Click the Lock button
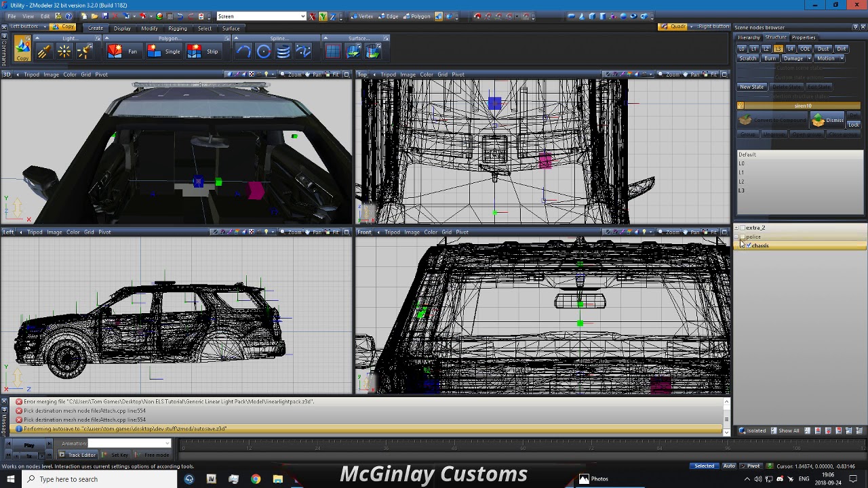This screenshot has height=488, width=868. 853,125
